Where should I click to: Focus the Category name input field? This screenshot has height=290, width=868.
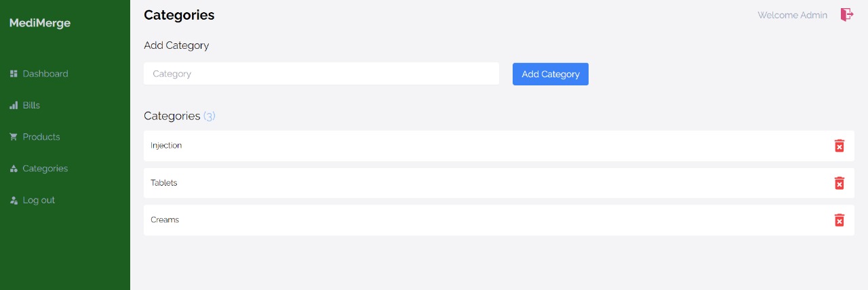(321, 74)
